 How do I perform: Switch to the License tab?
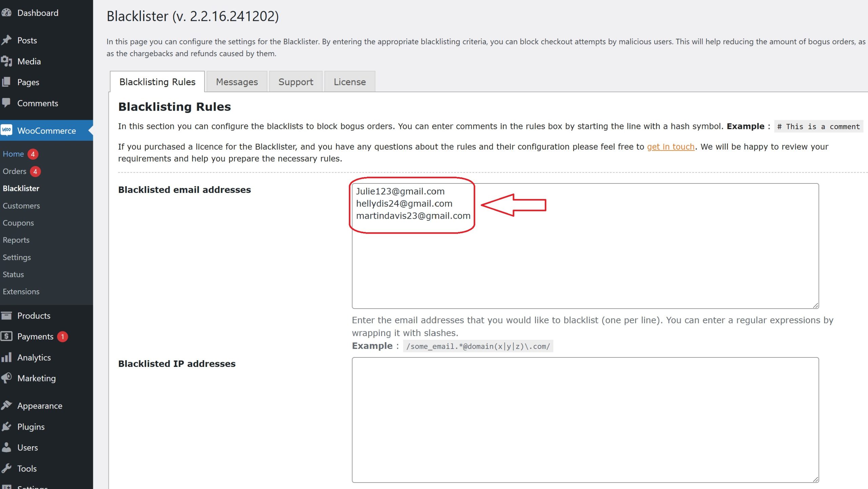pos(350,81)
